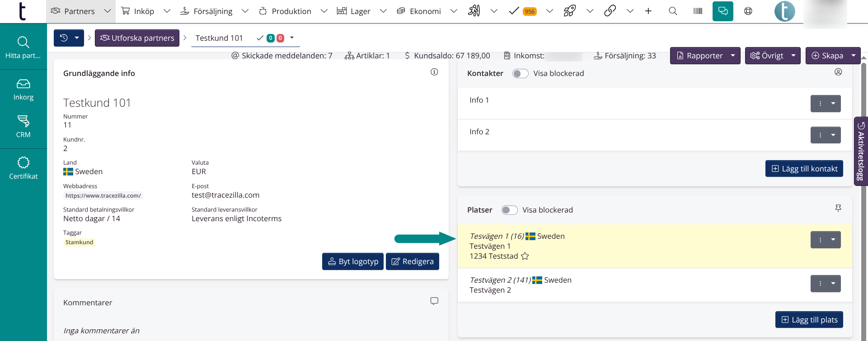Expand the history dropdown button
868x341 pixels.
click(x=76, y=38)
